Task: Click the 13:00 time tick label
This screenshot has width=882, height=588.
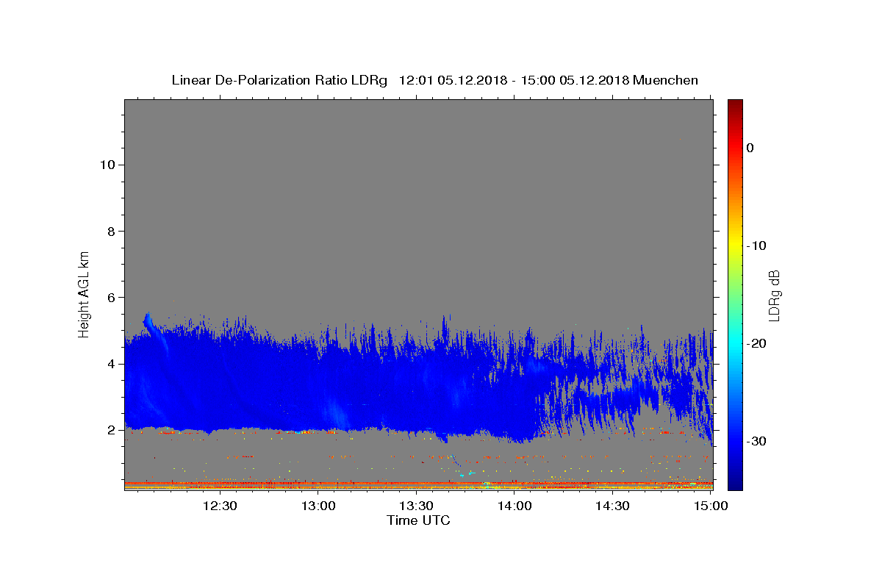Action: (318, 506)
